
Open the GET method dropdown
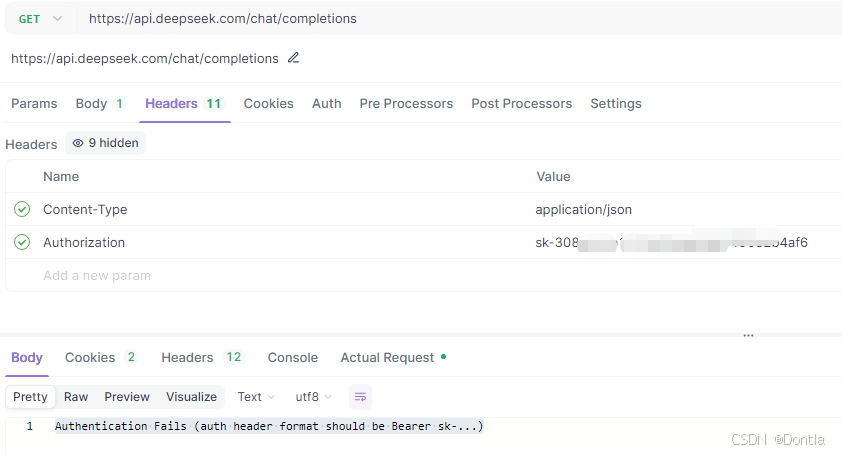40,19
